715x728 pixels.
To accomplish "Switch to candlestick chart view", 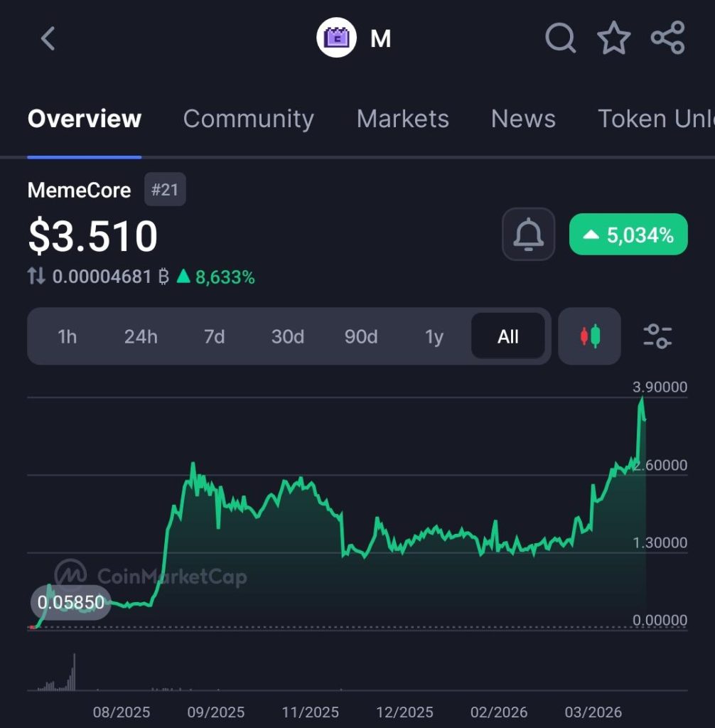I will point(589,336).
